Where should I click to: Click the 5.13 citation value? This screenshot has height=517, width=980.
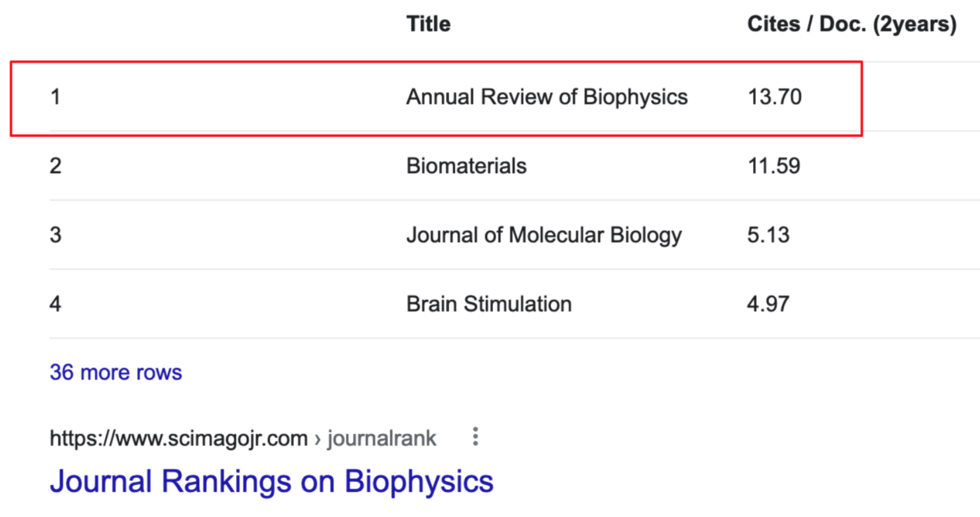tap(768, 235)
